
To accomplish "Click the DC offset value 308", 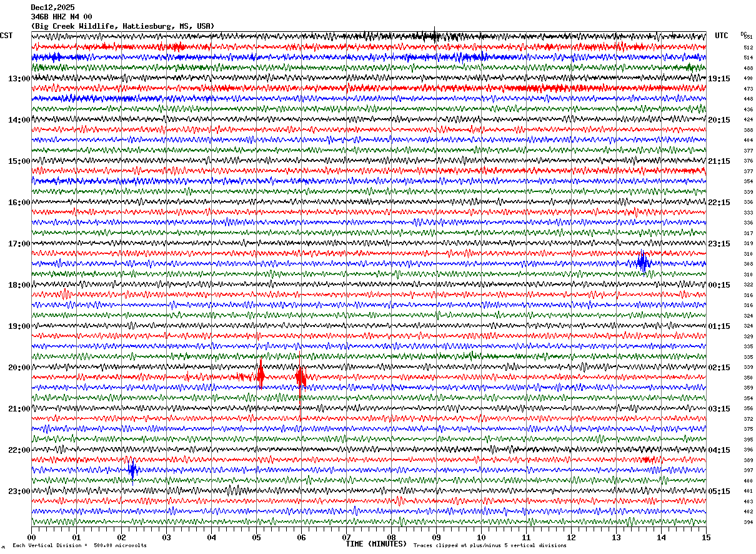I will point(748,264).
